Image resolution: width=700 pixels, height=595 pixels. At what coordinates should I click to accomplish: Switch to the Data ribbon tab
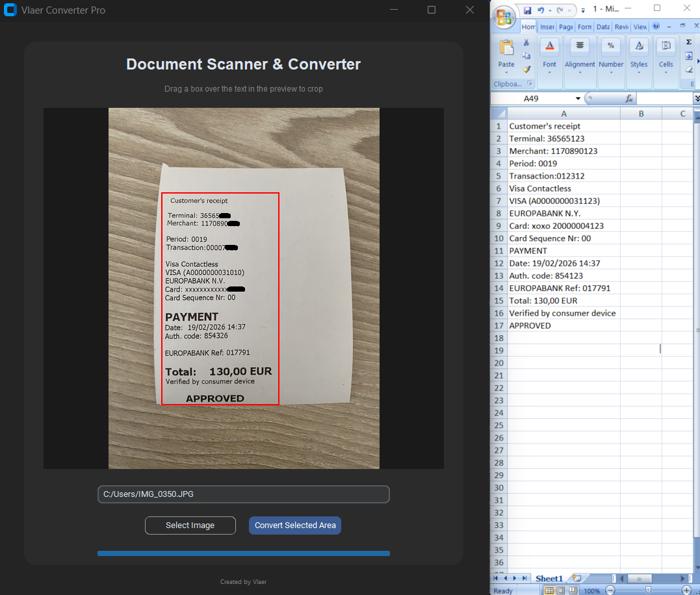602,26
